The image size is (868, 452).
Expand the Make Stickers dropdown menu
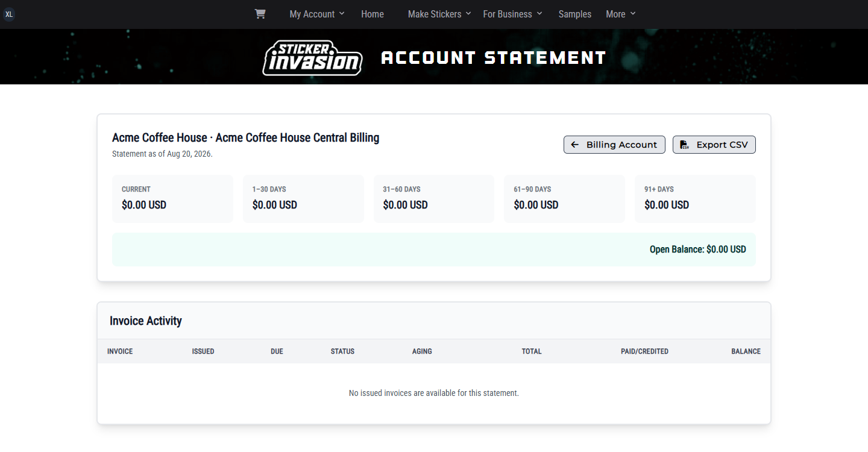[x=439, y=14]
